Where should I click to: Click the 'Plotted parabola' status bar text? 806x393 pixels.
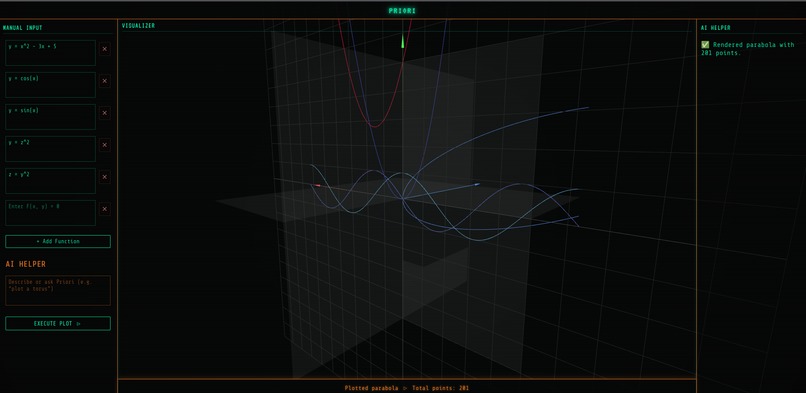(x=371, y=388)
